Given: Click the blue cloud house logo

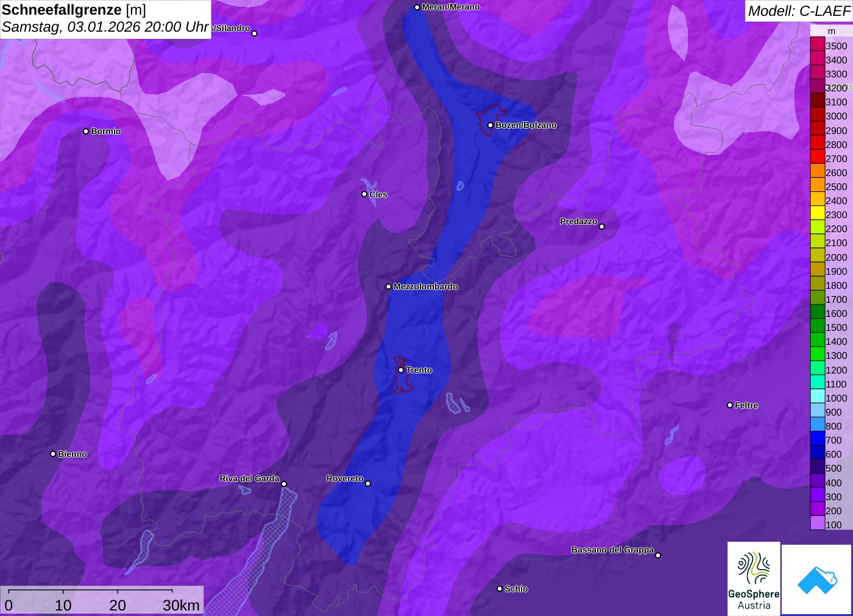Looking at the screenshot, I should (817, 579).
